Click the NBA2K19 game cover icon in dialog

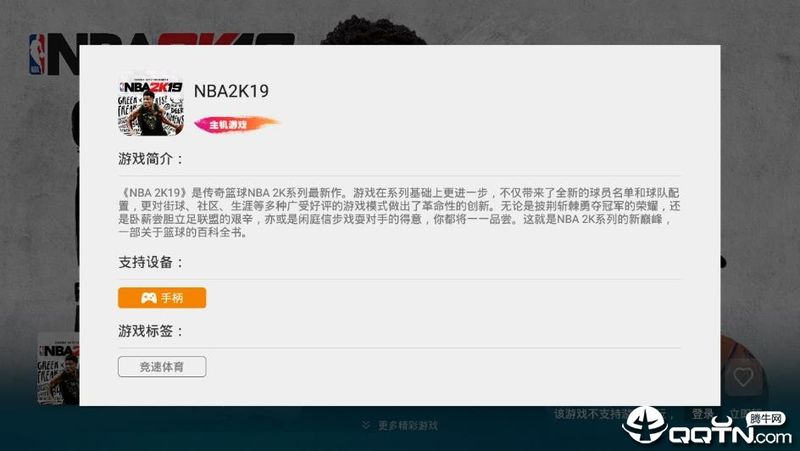(151, 106)
